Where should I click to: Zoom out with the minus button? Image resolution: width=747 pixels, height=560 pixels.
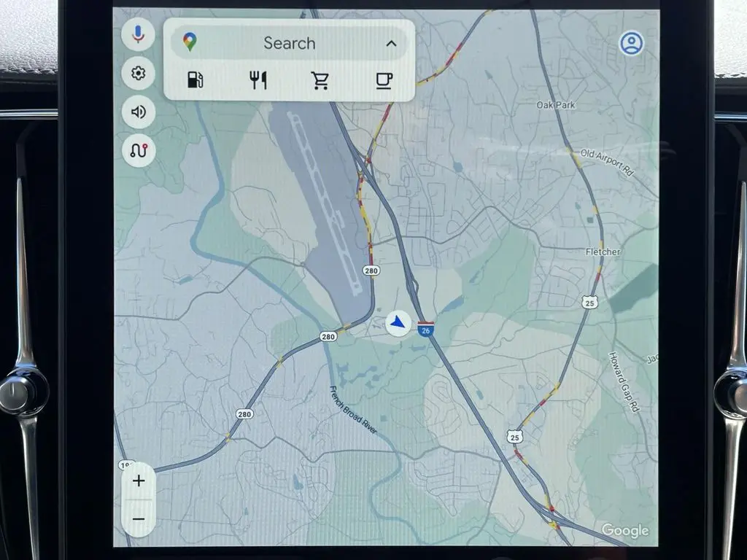point(139,519)
